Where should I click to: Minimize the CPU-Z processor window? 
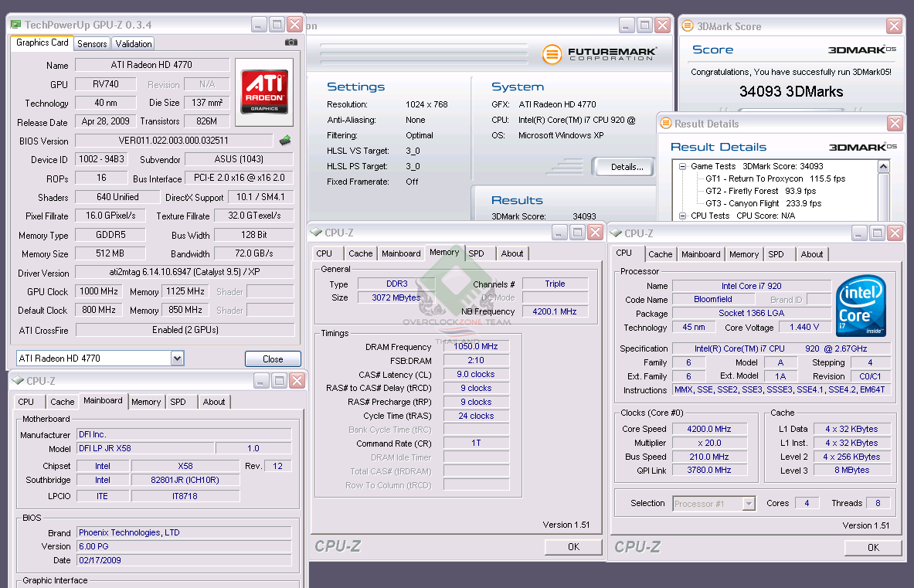click(x=859, y=233)
